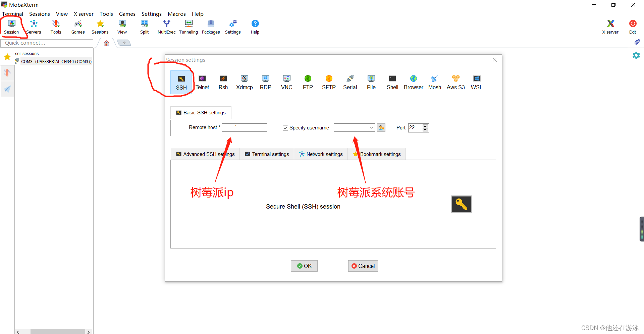The height and width of the screenshot is (334, 644).
Task: Select the Telnet session type
Action: 202,82
